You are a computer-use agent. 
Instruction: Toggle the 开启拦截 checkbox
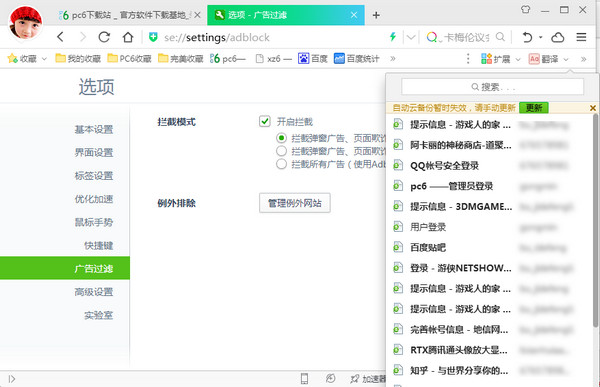[x=264, y=121]
